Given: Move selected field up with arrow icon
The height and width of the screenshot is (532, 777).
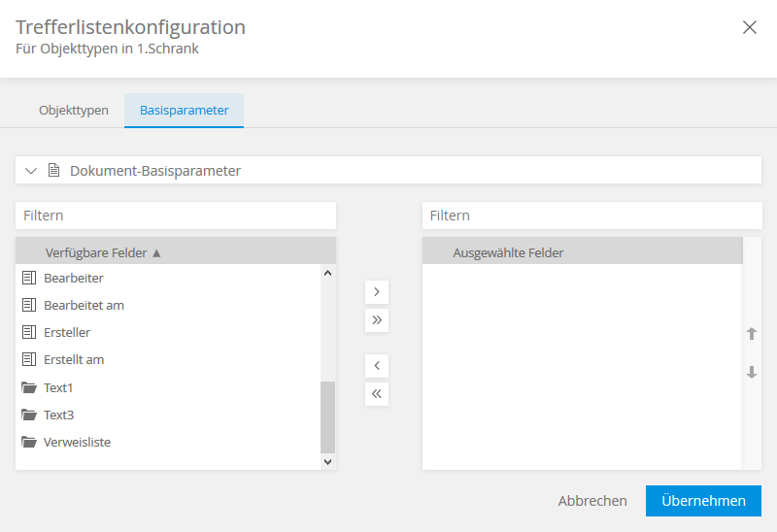Looking at the screenshot, I should tap(751, 334).
